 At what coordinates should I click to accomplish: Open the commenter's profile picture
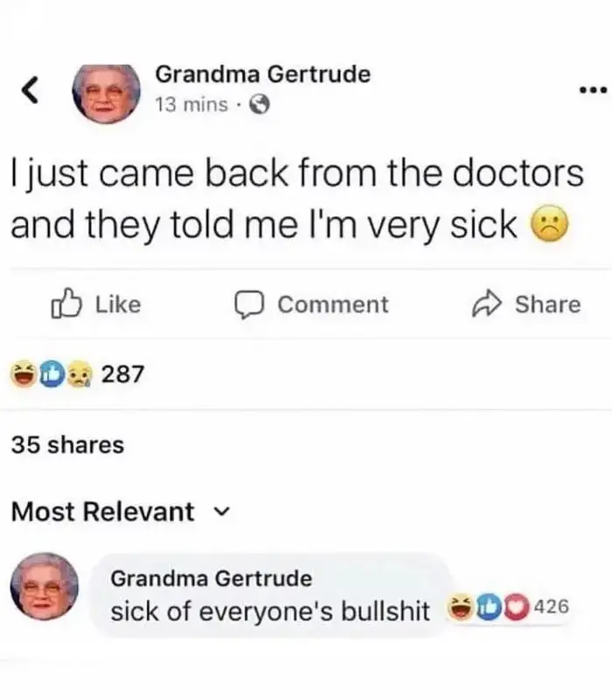(45, 586)
